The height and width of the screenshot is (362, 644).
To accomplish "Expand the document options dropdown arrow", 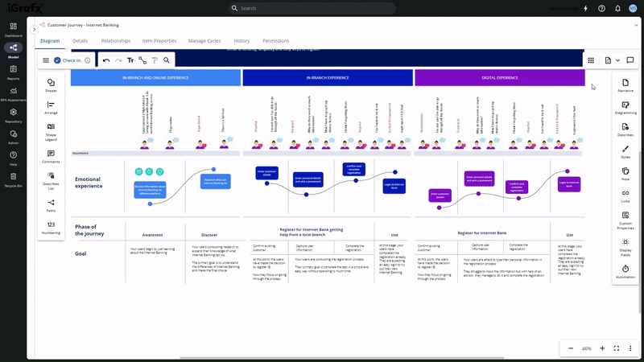I will (x=617, y=60).
